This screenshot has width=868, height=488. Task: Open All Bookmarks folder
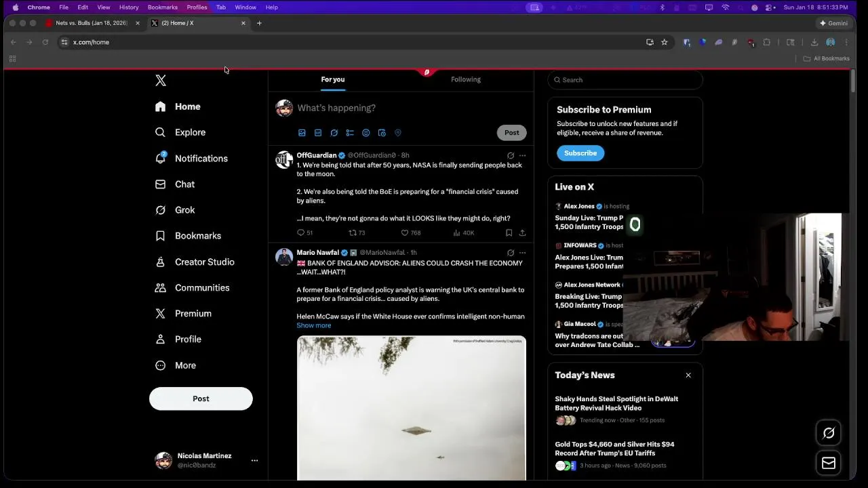827,58
